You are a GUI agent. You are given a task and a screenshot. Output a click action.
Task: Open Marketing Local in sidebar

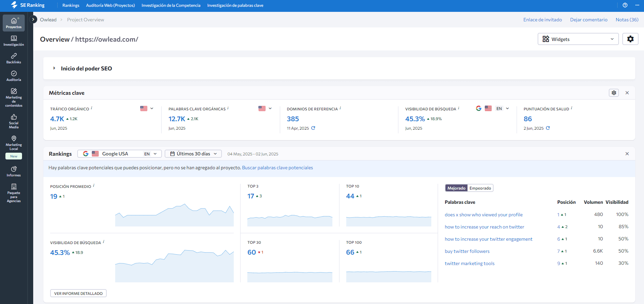coord(14,143)
